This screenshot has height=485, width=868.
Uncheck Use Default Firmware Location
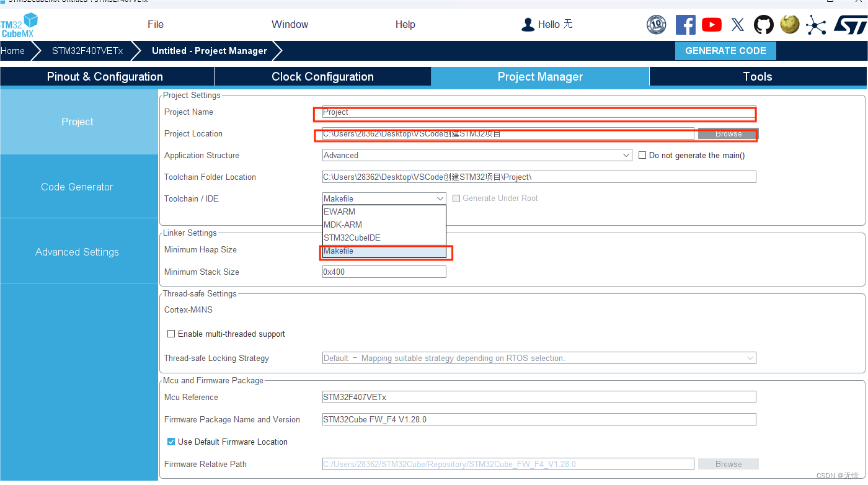[171, 442]
